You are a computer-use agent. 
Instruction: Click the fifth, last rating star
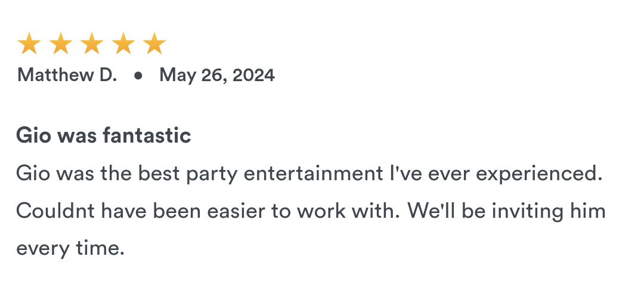click(154, 44)
